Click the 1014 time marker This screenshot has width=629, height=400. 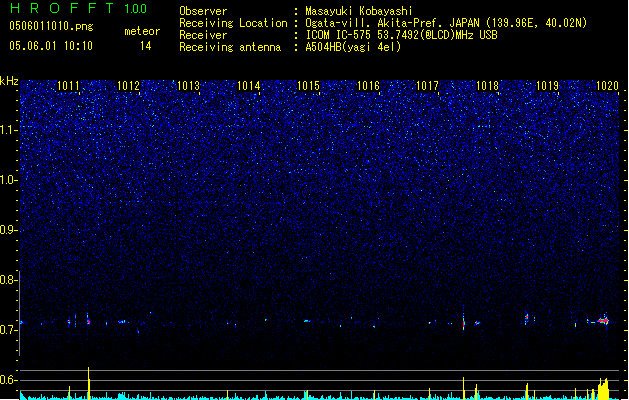[248, 86]
